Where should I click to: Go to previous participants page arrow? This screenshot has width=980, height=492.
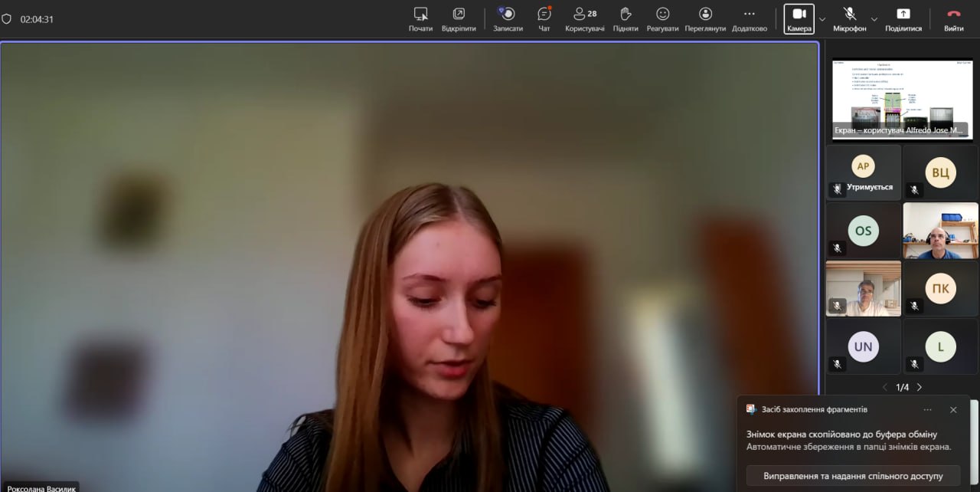click(885, 388)
